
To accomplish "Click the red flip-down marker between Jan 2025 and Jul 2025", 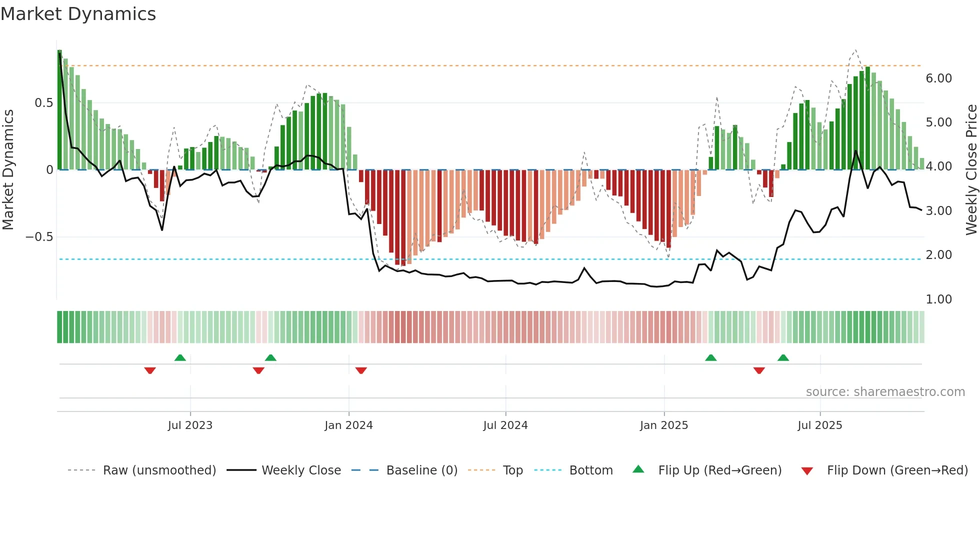I will [x=759, y=370].
